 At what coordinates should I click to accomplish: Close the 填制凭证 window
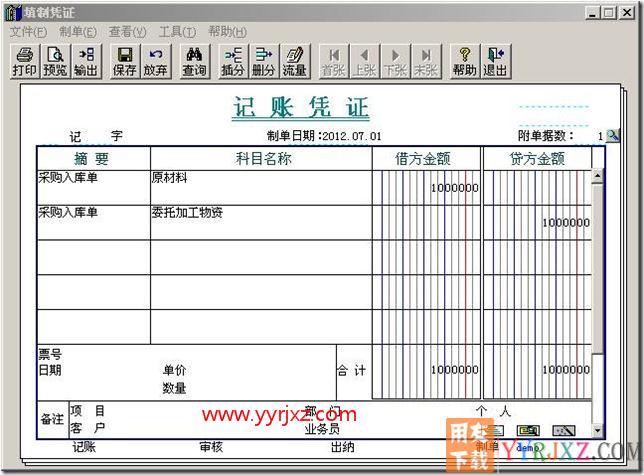(x=627, y=13)
